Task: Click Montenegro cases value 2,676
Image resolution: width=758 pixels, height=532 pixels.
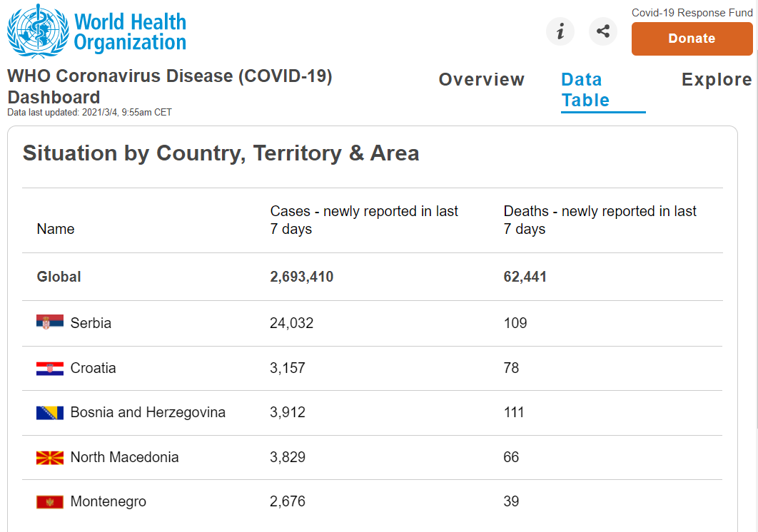Action: pos(288,501)
